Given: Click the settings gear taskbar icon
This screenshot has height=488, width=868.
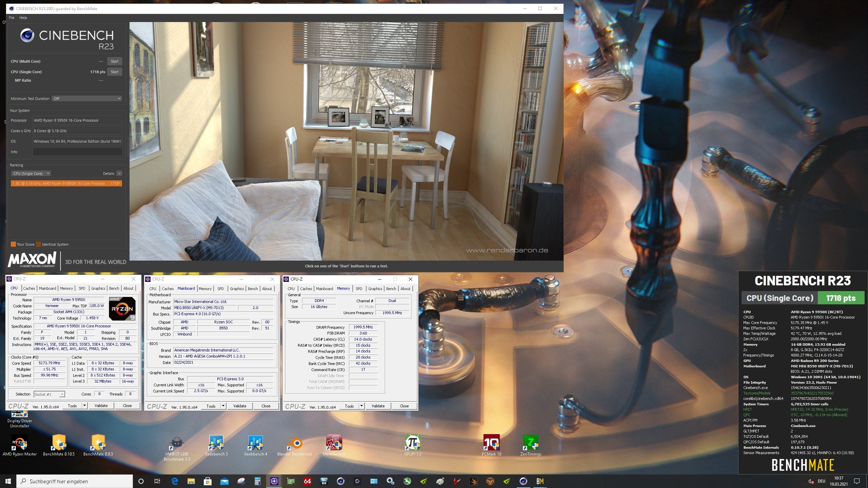Looking at the screenshot, I should tap(390, 481).
